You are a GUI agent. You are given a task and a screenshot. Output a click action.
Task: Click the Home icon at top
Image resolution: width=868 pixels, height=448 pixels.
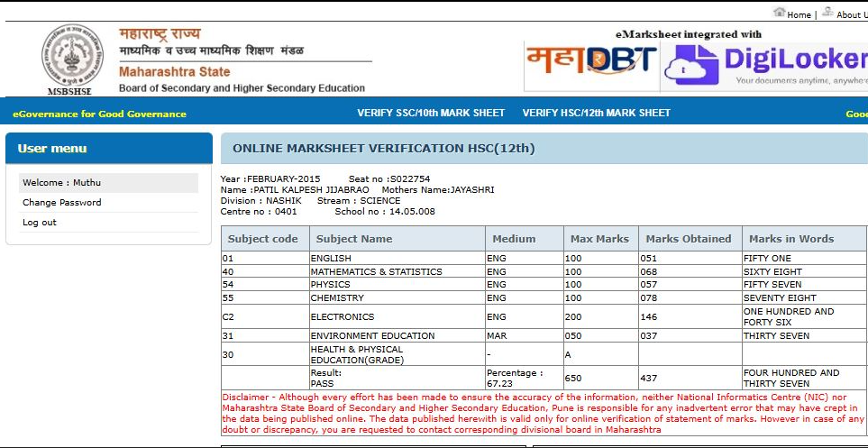coord(780,12)
